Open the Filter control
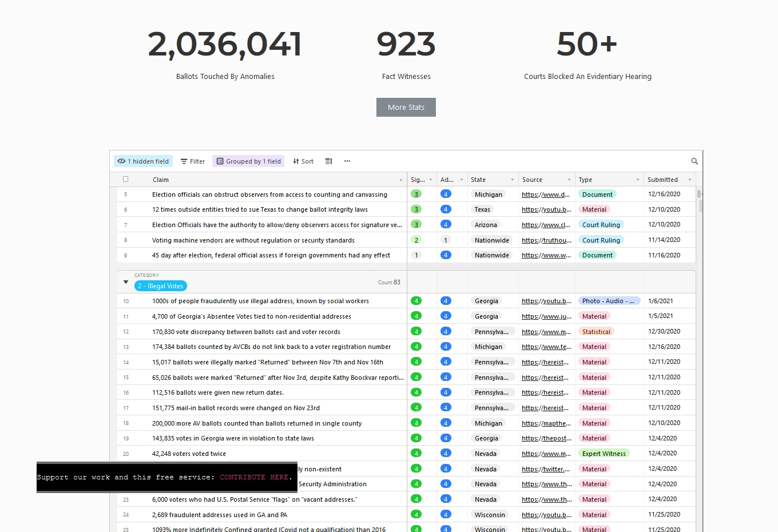778x532 pixels. coord(193,161)
